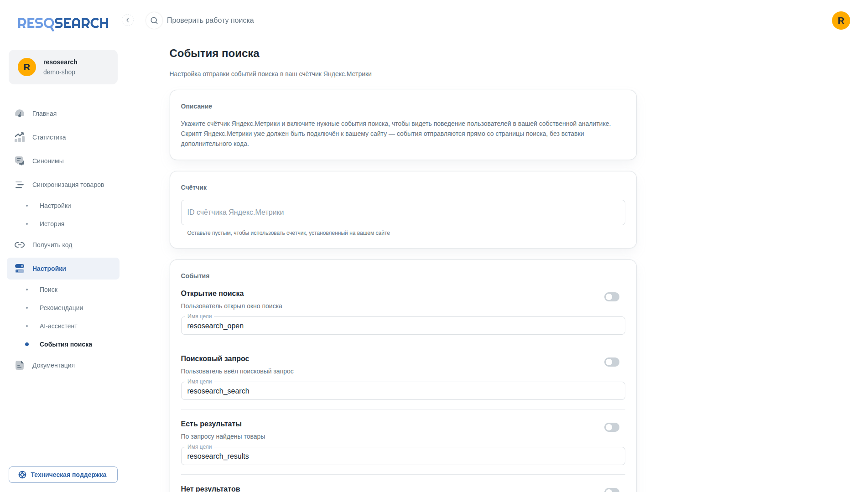Click the ResoSearch logo
The image size is (868, 492).
(x=63, y=23)
